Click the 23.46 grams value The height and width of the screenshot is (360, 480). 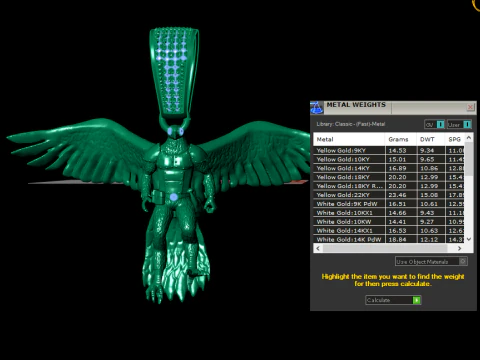397,195
